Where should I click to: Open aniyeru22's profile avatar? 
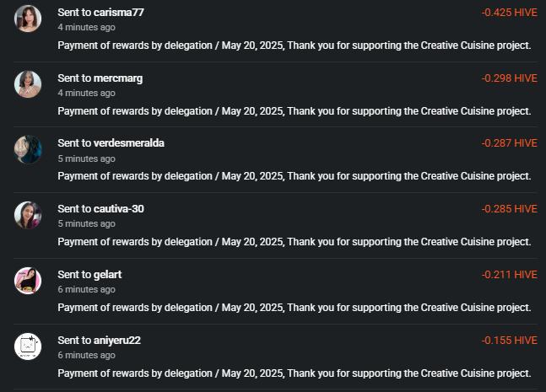(28, 346)
